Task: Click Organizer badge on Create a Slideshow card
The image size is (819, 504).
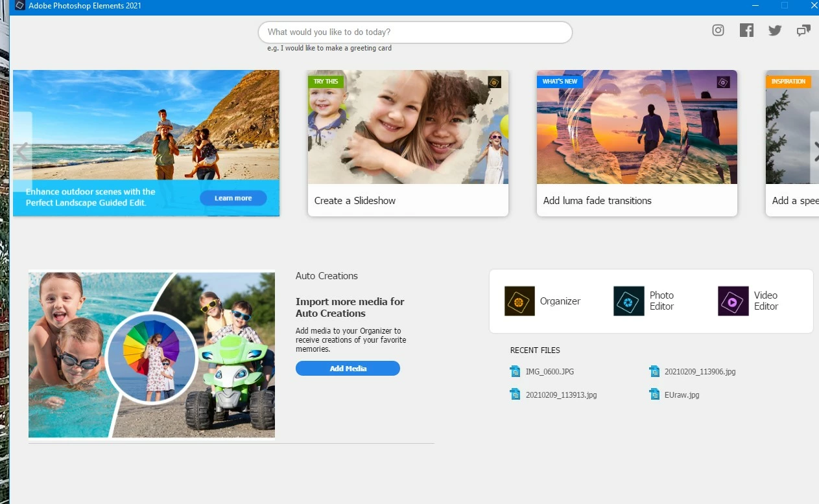Action: (x=495, y=82)
